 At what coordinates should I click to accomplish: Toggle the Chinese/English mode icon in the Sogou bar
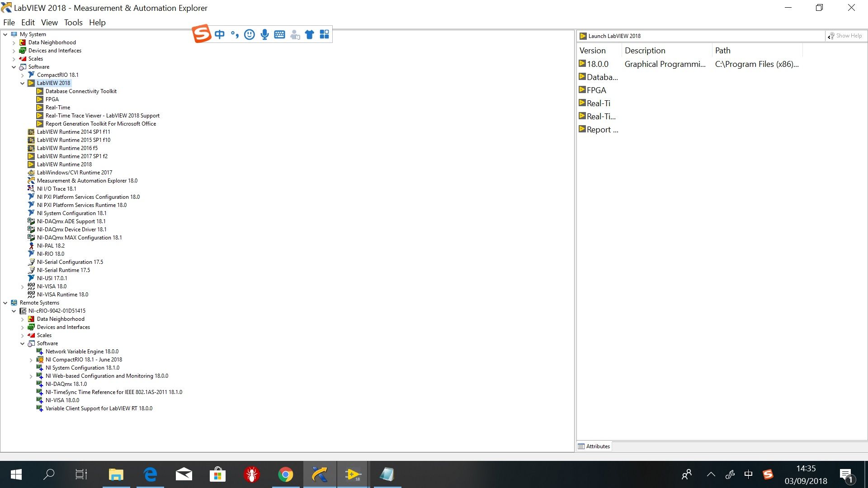point(220,34)
